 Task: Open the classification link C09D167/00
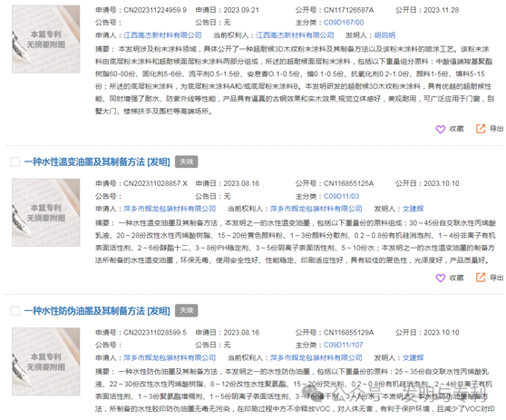pyautogui.click(x=344, y=23)
